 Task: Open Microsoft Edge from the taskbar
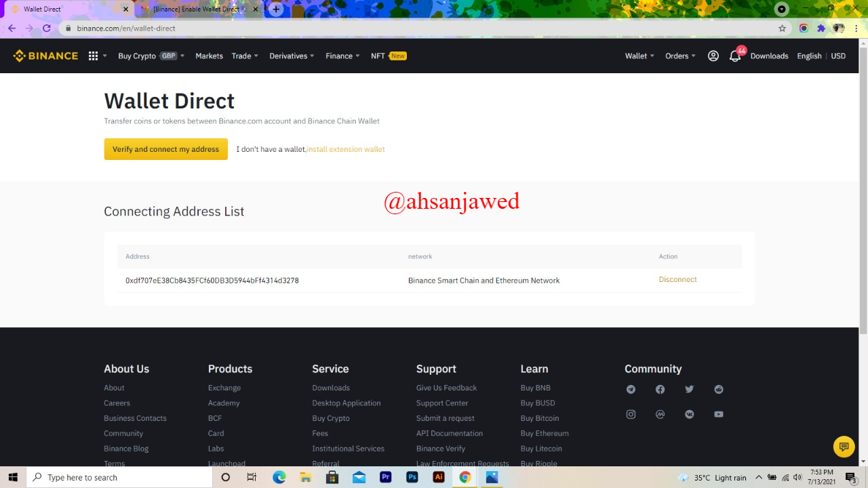pos(279,477)
